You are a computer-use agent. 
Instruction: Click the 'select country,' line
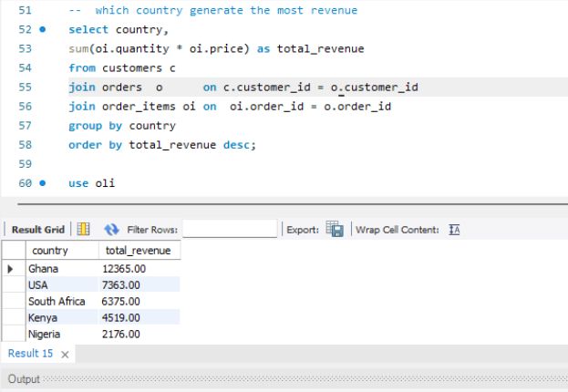pos(119,30)
